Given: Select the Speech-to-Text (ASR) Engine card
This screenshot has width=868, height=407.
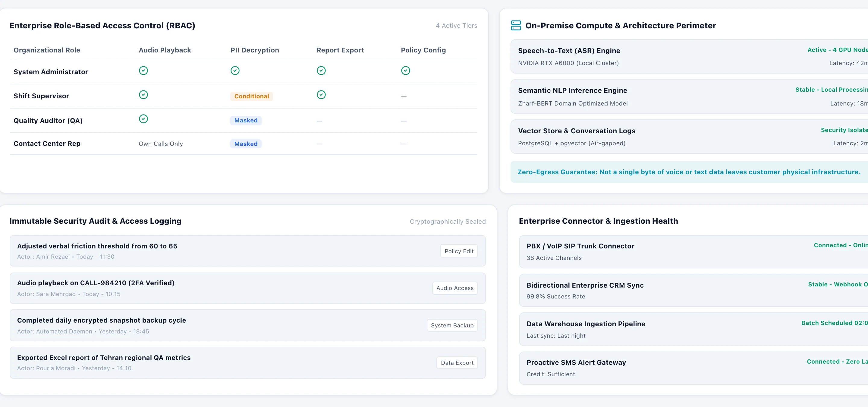Looking at the screenshot, I should coord(689,57).
